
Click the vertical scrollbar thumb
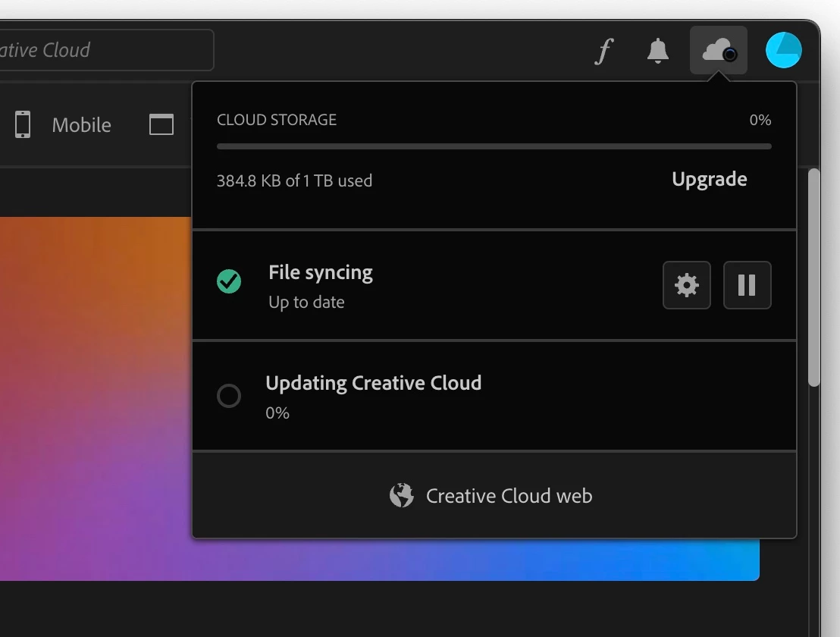[813, 277]
